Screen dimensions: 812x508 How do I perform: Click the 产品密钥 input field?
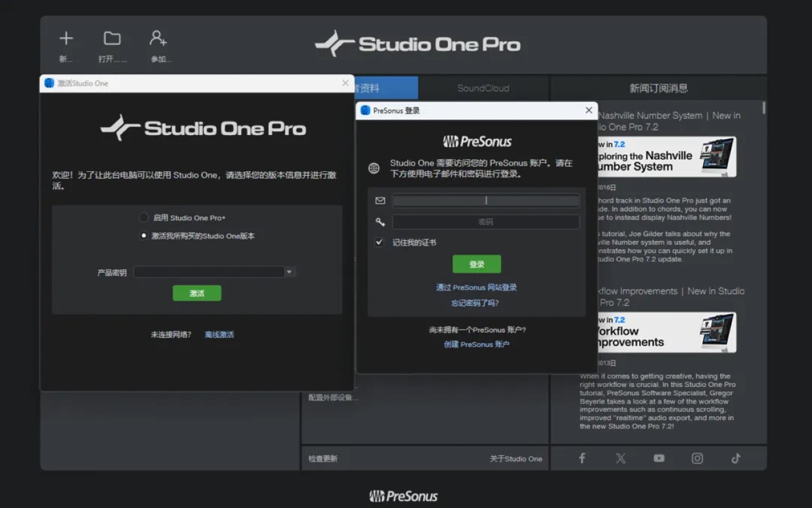[209, 272]
